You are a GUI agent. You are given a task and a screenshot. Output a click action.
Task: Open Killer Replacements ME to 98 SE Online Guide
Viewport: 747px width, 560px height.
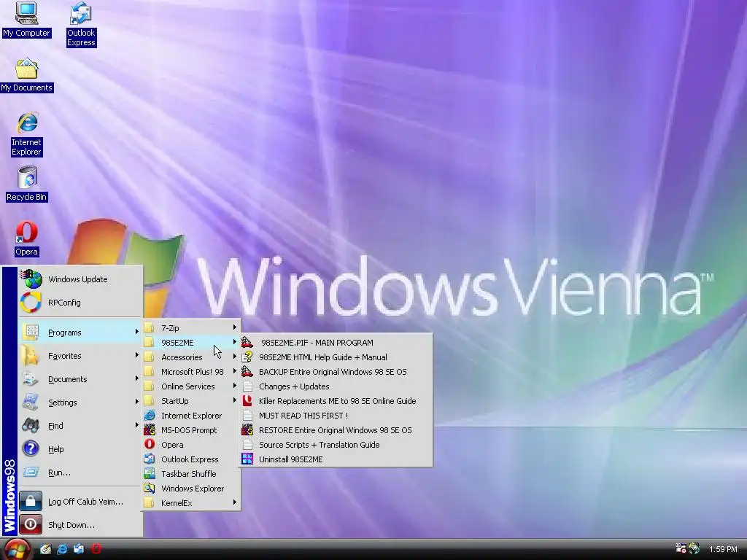[x=336, y=401]
